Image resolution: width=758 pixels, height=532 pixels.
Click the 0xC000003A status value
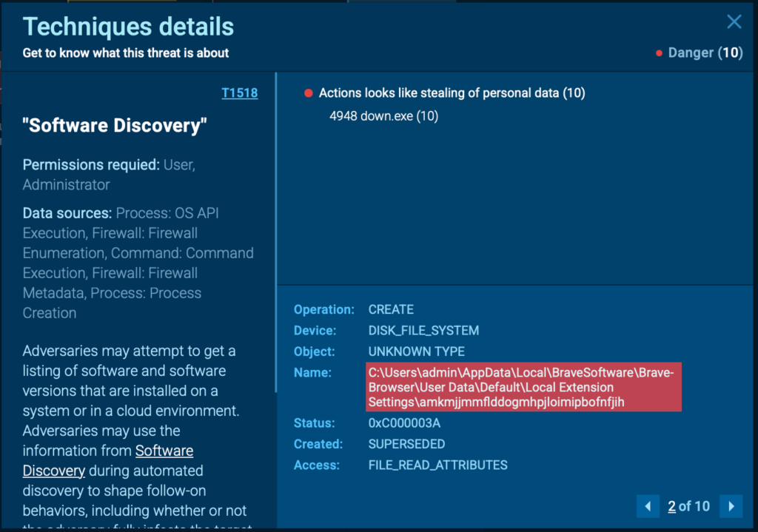point(403,423)
